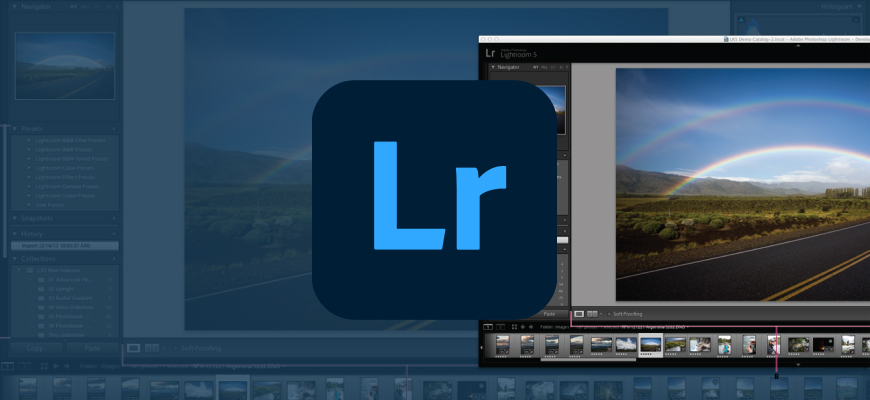
Task: Click the Lr identity plate logo in Lightroom 5 window
Action: tap(490, 53)
